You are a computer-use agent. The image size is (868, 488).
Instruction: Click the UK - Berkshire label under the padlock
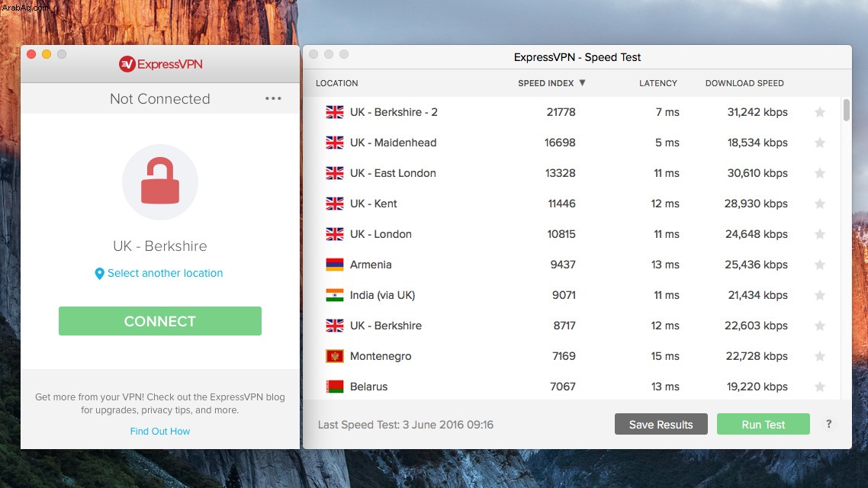click(x=160, y=246)
